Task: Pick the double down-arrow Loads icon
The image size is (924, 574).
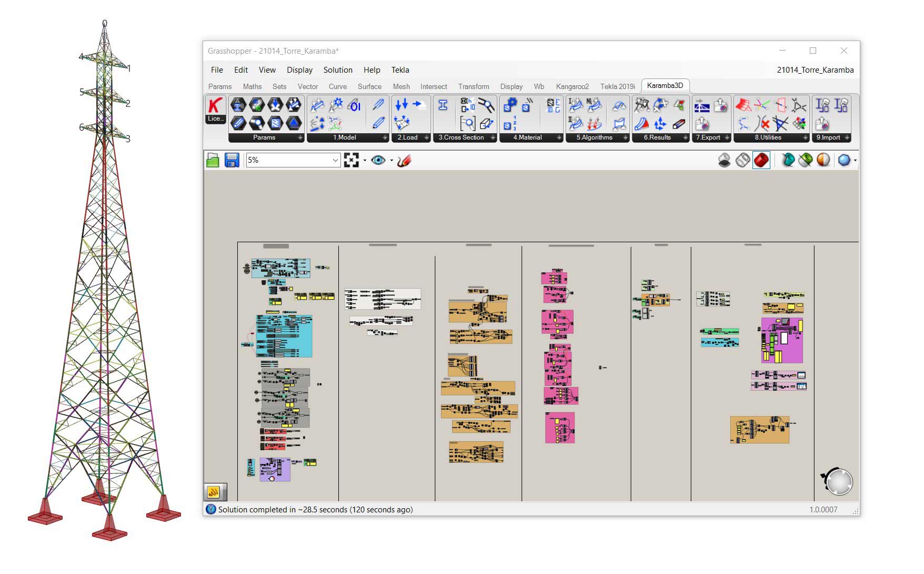Action: 401,105
